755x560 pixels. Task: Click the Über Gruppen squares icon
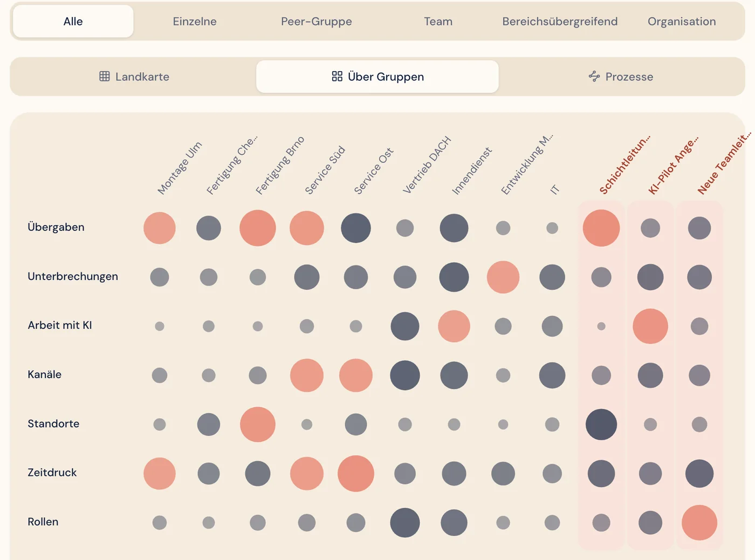tap(337, 77)
